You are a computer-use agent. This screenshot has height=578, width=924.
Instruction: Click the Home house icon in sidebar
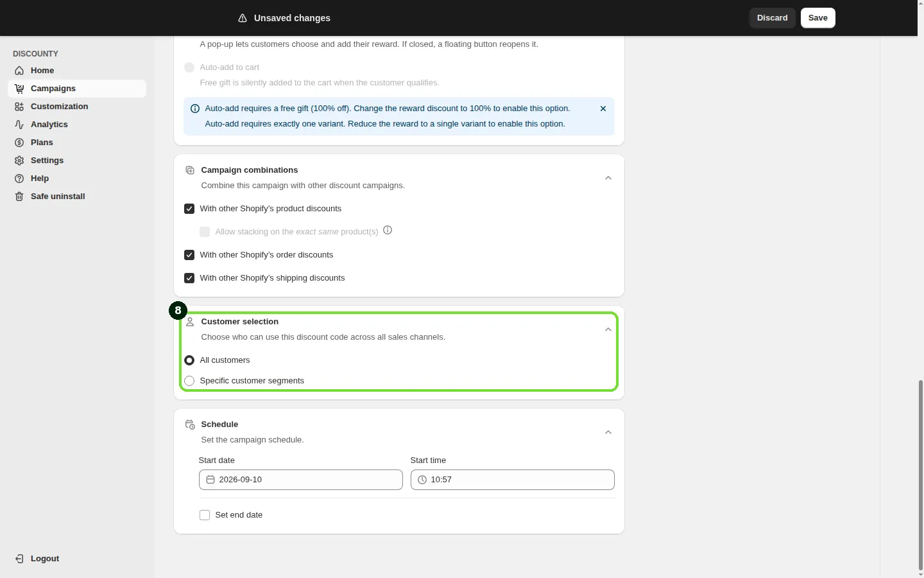tap(19, 71)
